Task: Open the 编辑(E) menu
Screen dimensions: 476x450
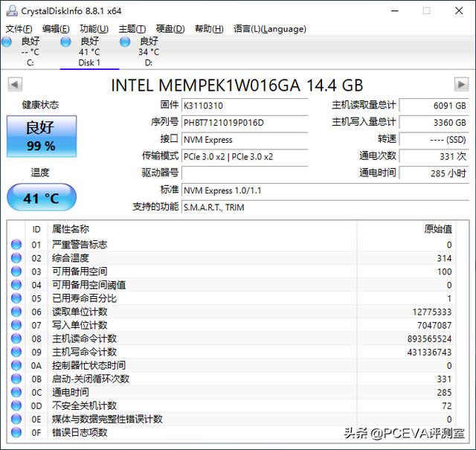Action: coord(56,29)
